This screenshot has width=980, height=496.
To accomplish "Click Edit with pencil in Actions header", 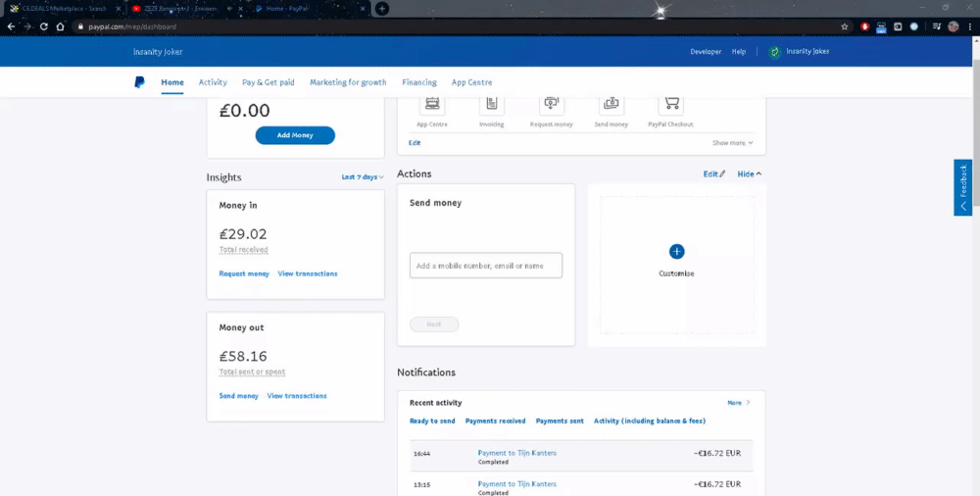I will 714,174.
